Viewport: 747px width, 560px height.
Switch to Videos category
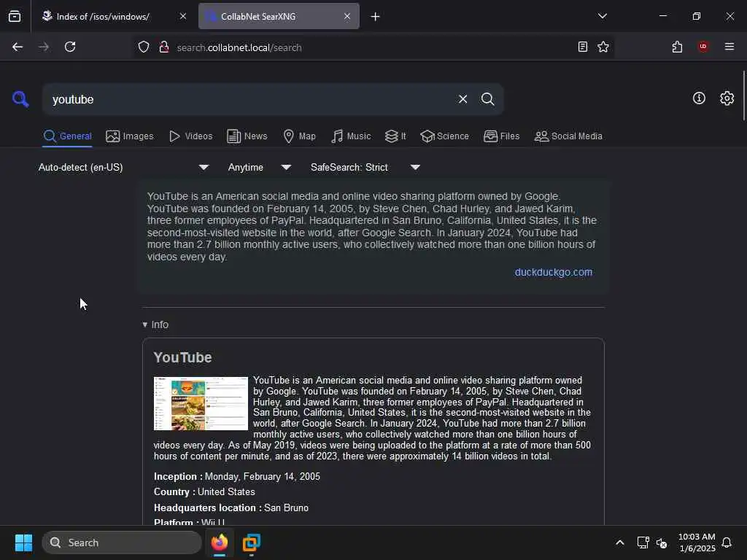tap(190, 136)
